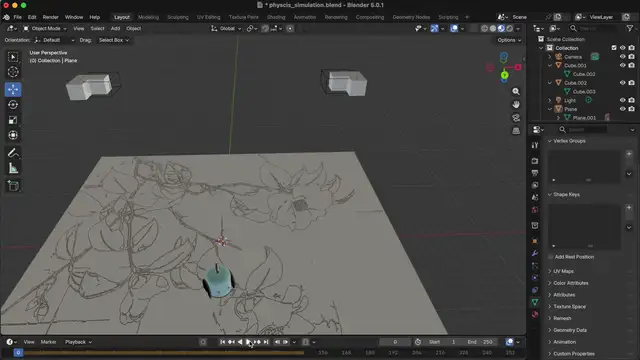Open the viewport Object menu
The width and height of the screenshot is (640, 360).
coord(133,29)
